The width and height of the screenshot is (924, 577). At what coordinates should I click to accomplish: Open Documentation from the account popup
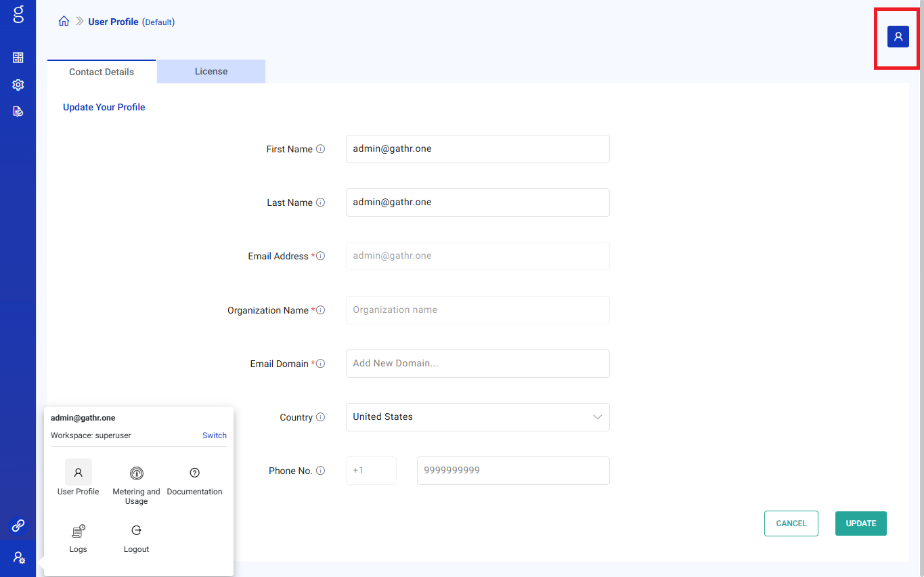[194, 474]
